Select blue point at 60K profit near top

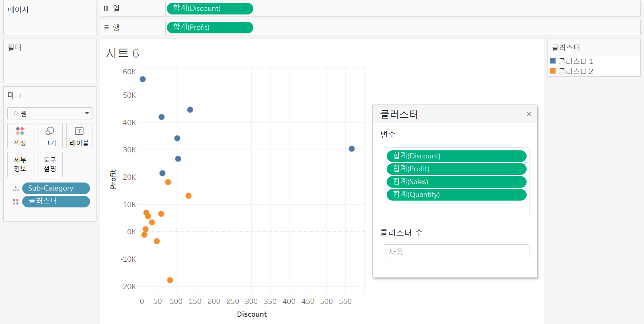(143, 79)
